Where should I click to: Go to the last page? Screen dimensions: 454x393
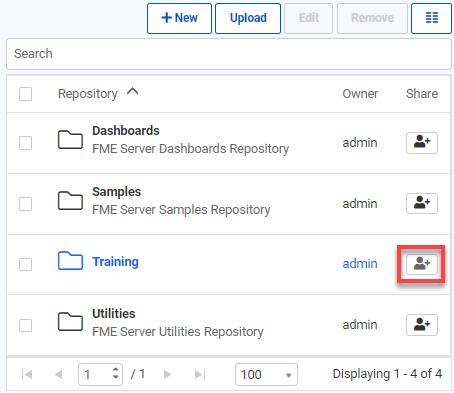(200, 375)
